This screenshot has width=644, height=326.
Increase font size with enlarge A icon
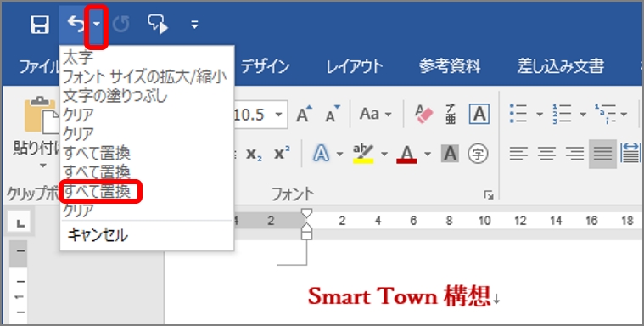[x=304, y=114]
